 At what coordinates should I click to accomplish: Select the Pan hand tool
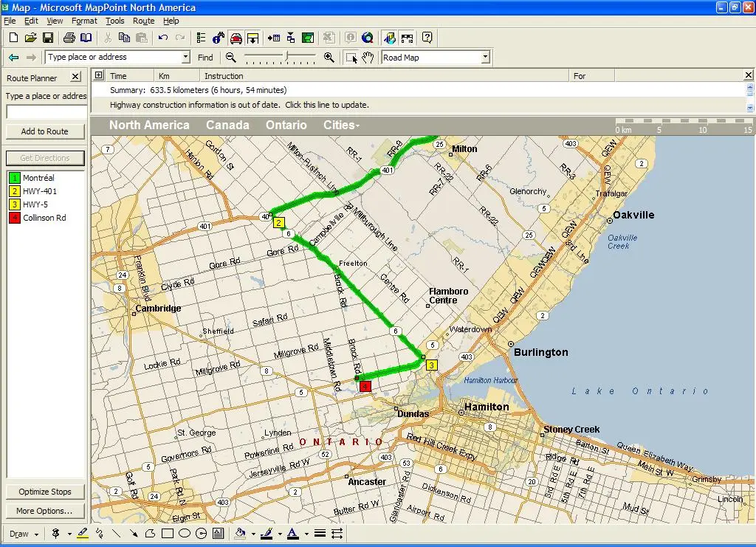click(368, 58)
